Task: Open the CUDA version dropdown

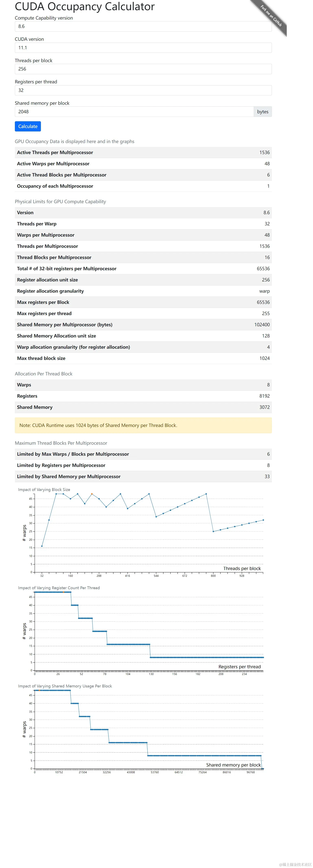Action: [x=143, y=47]
